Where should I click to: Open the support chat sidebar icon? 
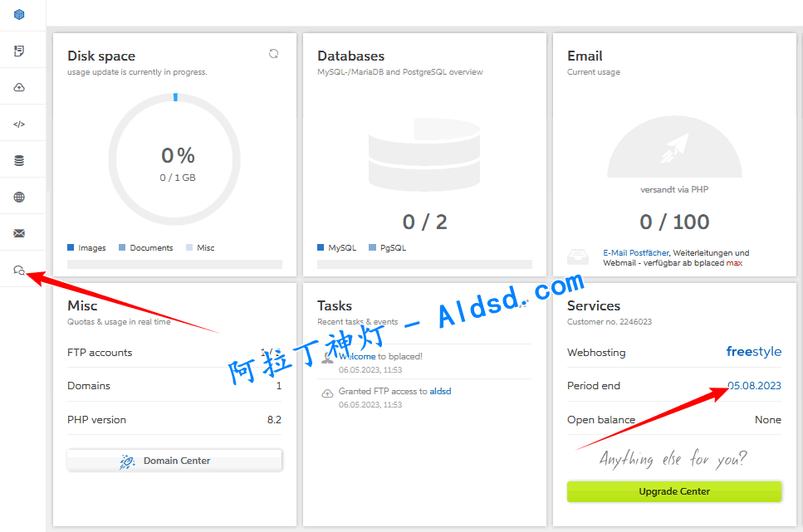tap(19, 270)
